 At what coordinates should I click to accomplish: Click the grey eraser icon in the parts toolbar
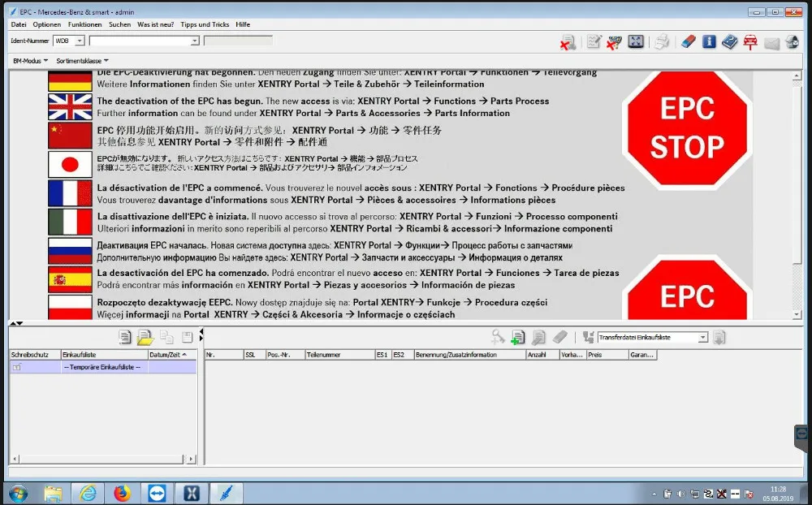(x=559, y=337)
